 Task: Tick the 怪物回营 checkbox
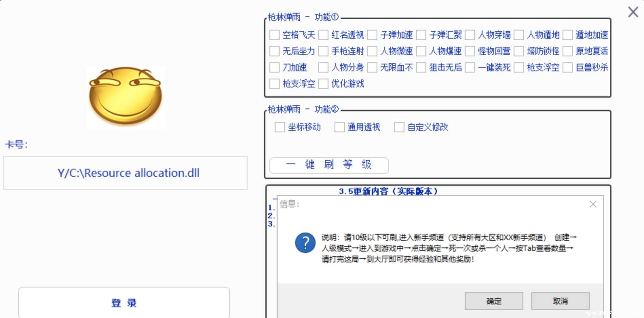coord(470,51)
